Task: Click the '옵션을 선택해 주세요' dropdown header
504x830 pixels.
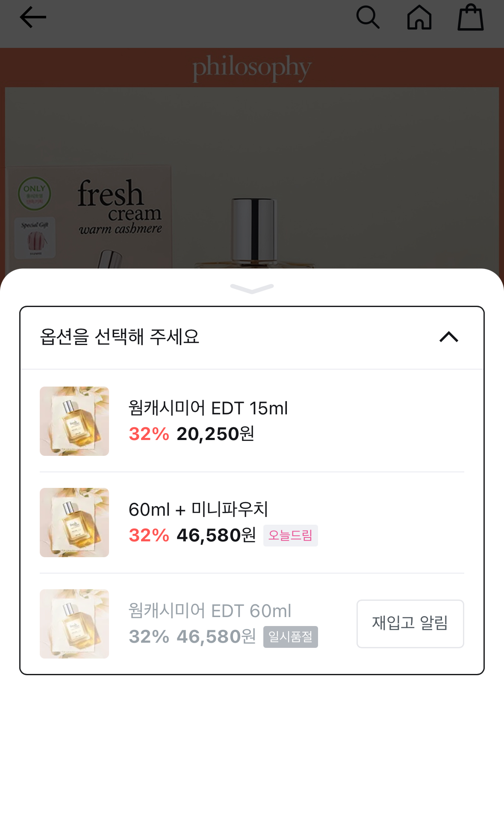Action: [x=252, y=337]
